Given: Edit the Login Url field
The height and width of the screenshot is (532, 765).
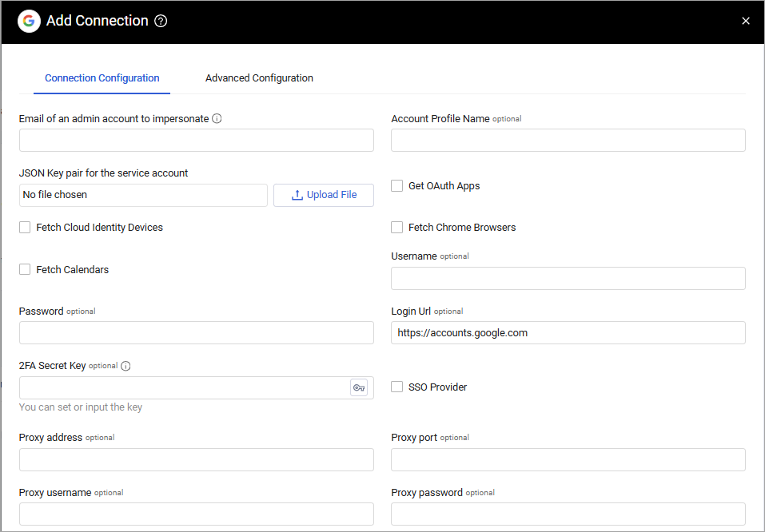Looking at the screenshot, I should [x=568, y=333].
